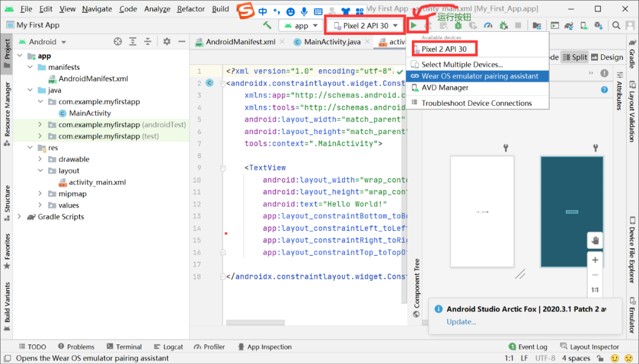Click Run with Coverage shield icon
This screenshot has height=364, width=639.
click(x=473, y=25)
